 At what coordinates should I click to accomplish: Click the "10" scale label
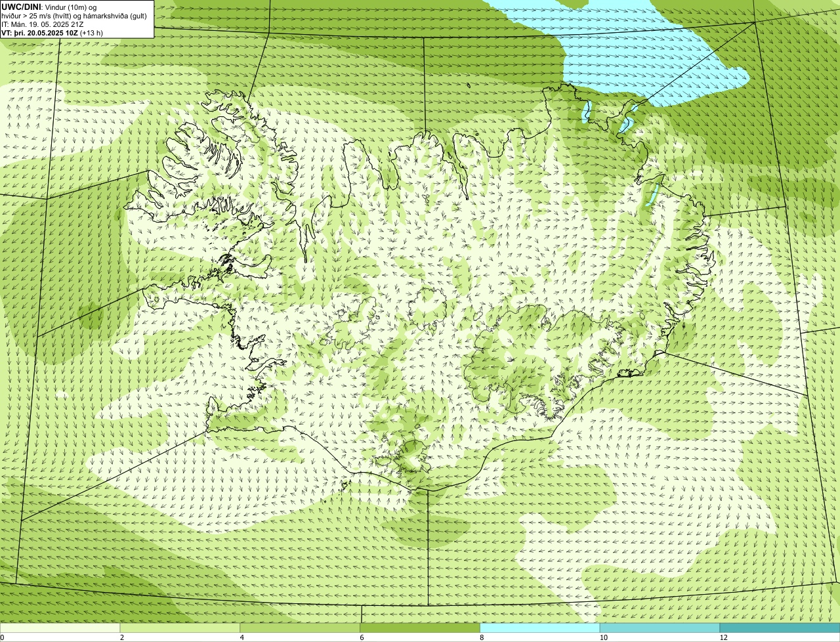click(603, 637)
